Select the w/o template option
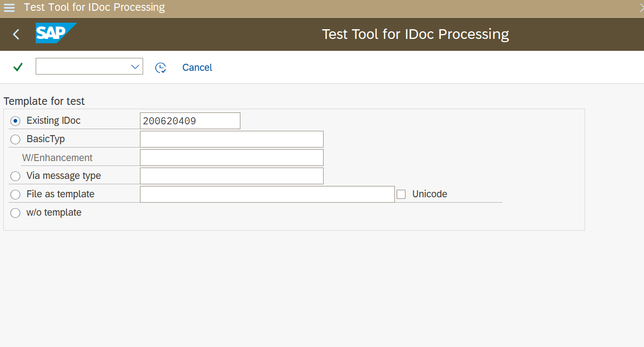Image resolution: width=644 pixels, height=347 pixels. pos(15,213)
